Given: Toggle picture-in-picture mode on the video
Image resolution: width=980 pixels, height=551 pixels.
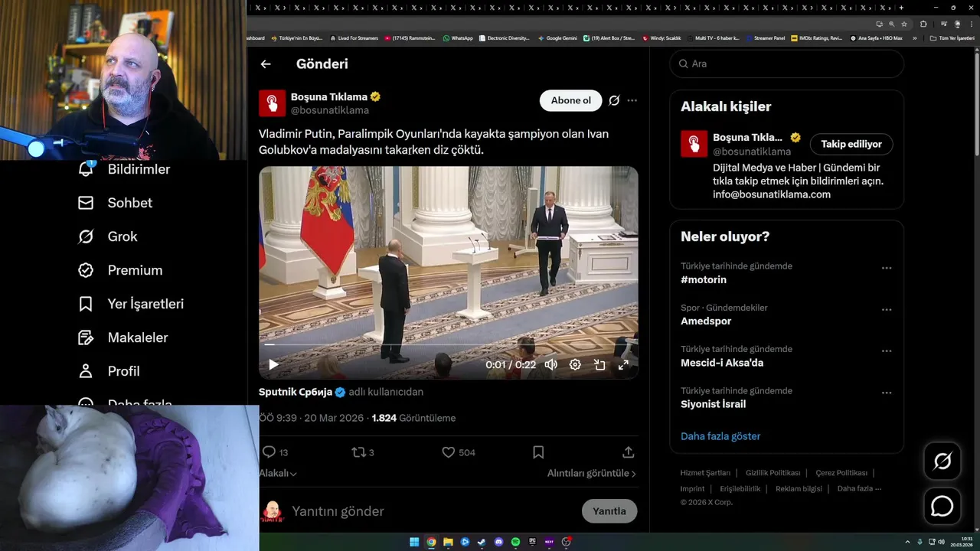Looking at the screenshot, I should tap(599, 365).
